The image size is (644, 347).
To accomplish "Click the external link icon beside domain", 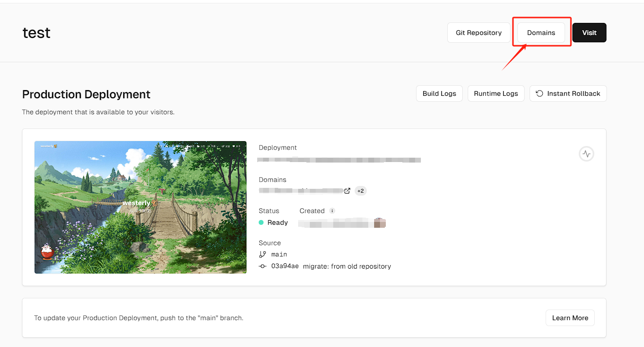I will pos(347,191).
